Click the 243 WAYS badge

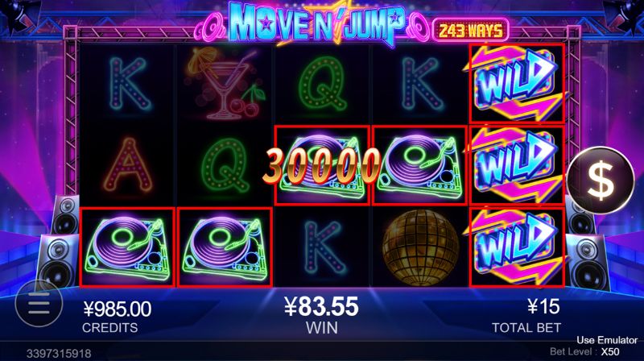pos(471,31)
